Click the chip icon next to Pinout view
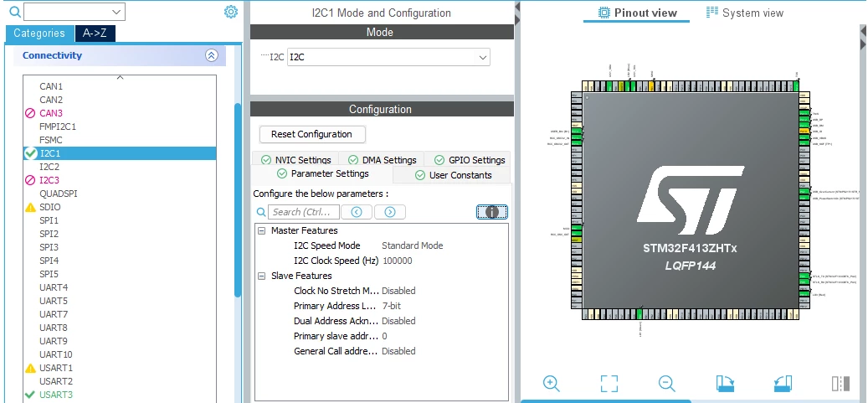The height and width of the screenshot is (403, 868). pos(604,13)
